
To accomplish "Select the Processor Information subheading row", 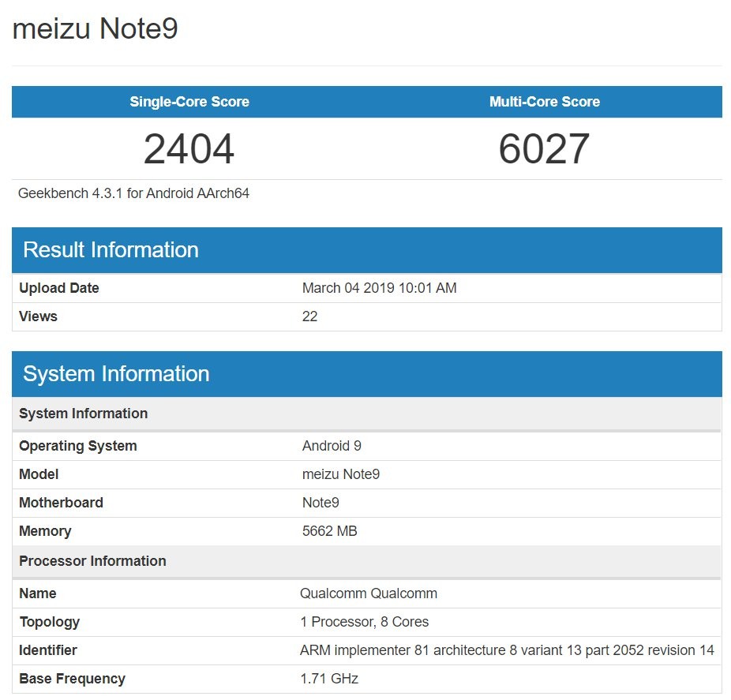I will click(367, 561).
